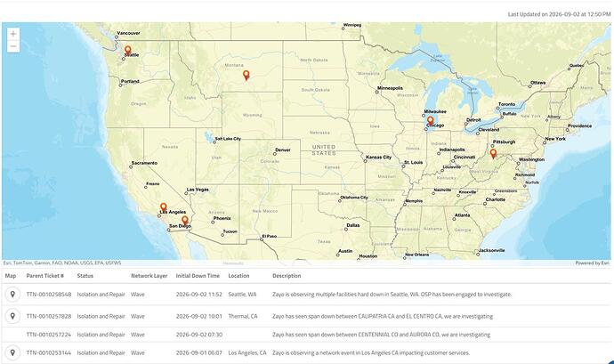This screenshot has width=614, height=364.
Task: Select ticket number TTN-0010258548
Action: pos(49,295)
